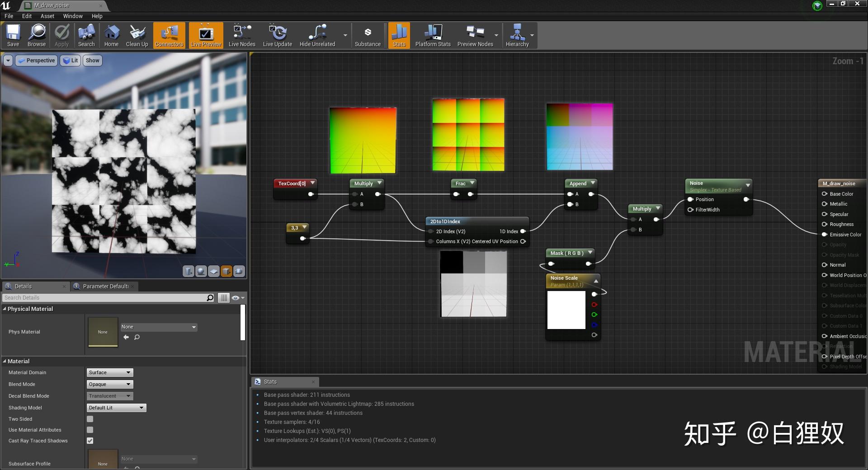Click the Show button in the viewport
The height and width of the screenshot is (470, 868).
pos(92,60)
